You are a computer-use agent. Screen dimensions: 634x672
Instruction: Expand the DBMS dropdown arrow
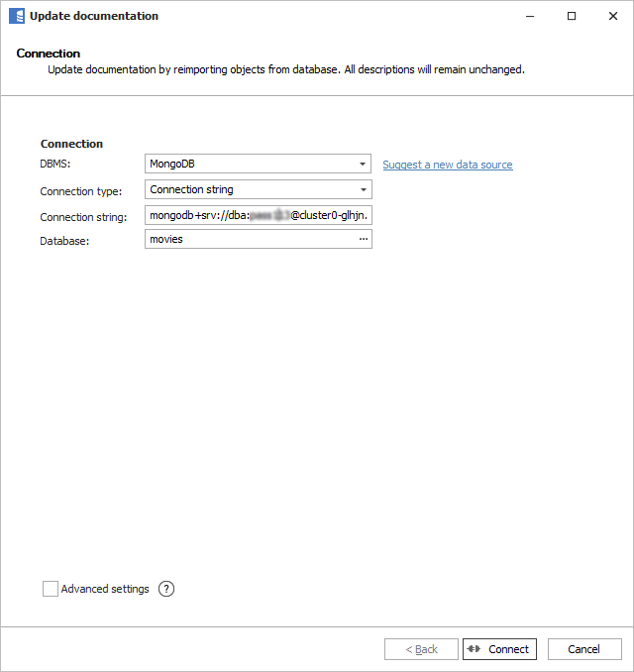(364, 164)
